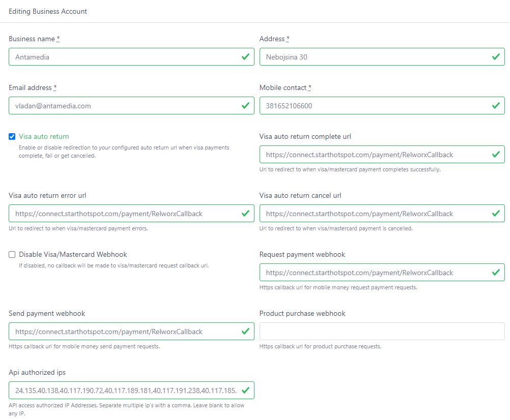
Task: Click the Send payment webhook input
Action: point(122,332)
